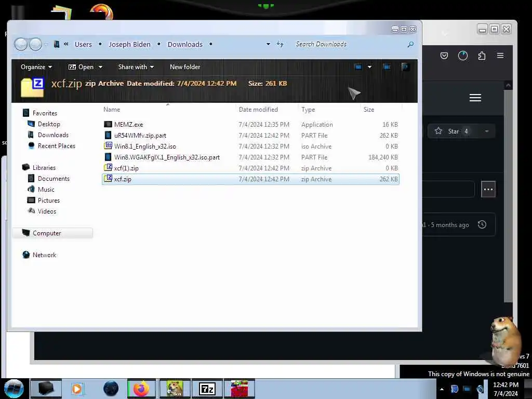Click the Change your view icon
This screenshot has width=532, height=399.
(x=358, y=67)
